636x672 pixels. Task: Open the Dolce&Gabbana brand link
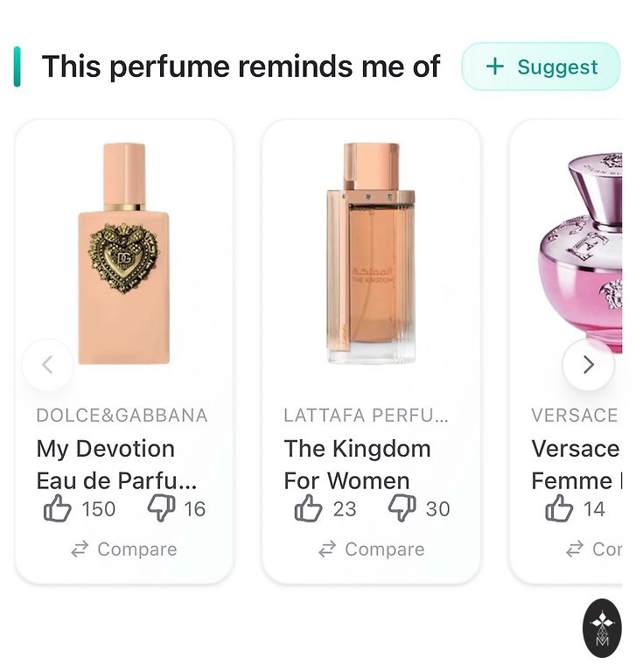(x=122, y=415)
